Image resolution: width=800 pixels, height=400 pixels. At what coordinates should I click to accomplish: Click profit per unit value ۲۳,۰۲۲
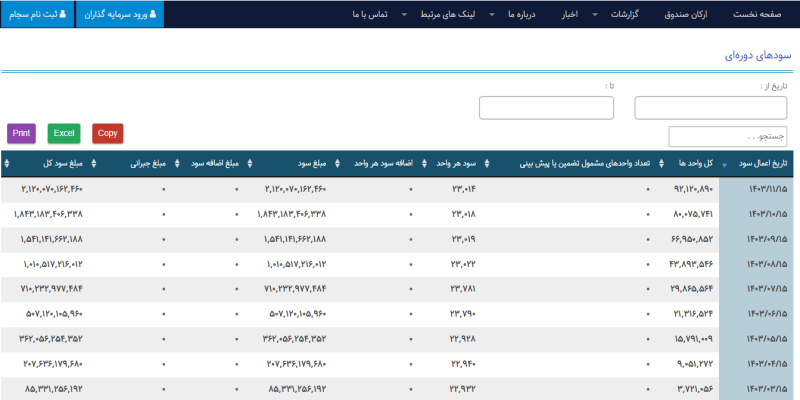464,264
